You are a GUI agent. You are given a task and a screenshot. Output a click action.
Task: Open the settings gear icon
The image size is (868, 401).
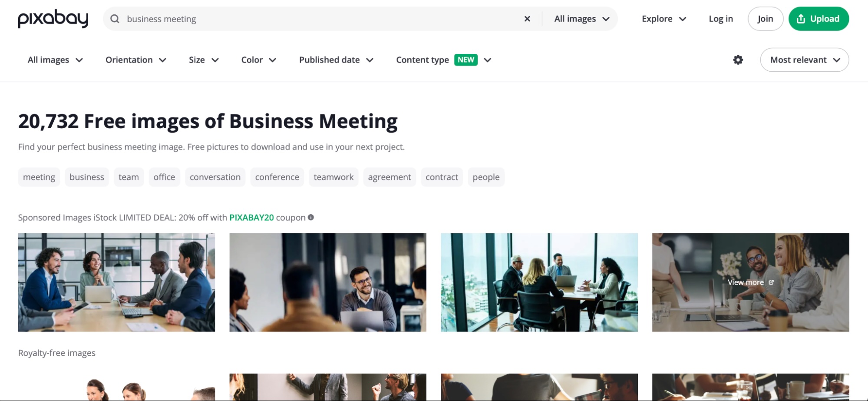pos(738,60)
